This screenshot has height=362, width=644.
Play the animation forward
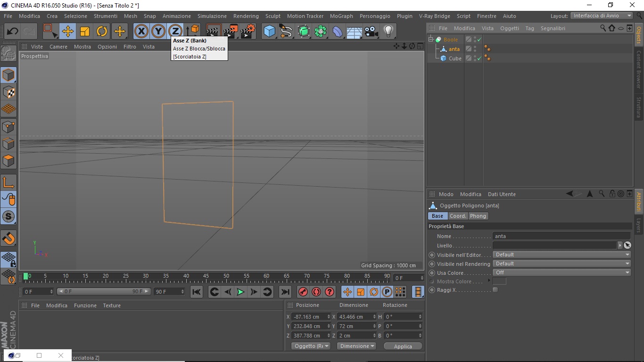(x=240, y=292)
